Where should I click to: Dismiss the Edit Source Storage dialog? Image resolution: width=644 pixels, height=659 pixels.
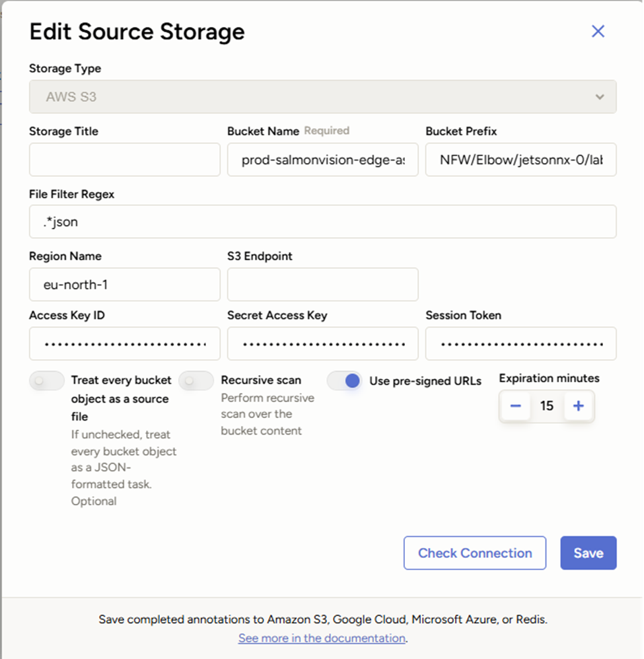click(x=598, y=31)
